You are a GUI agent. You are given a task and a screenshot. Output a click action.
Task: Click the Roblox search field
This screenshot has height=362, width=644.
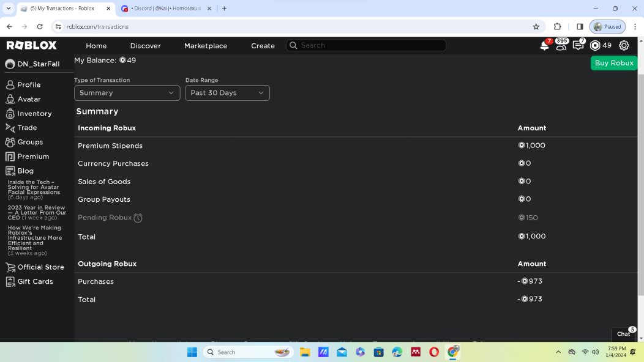pos(366,46)
